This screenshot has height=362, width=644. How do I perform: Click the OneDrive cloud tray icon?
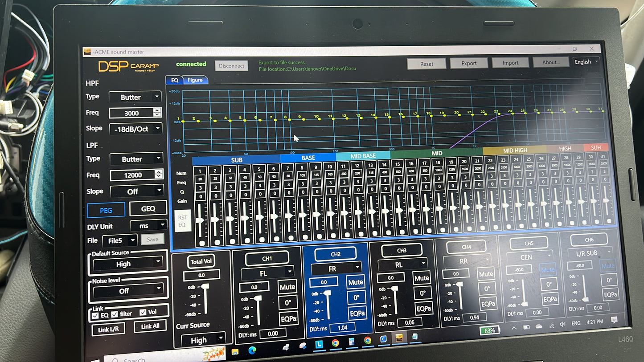pyautogui.click(x=538, y=326)
